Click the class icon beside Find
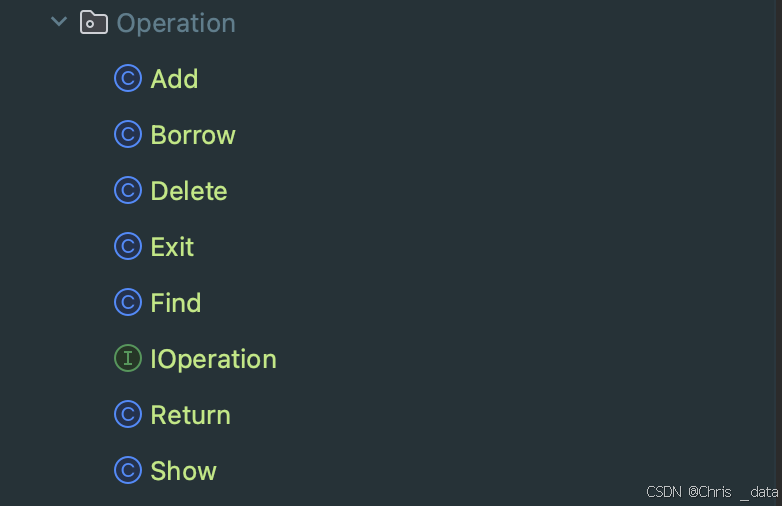 pyautogui.click(x=128, y=302)
